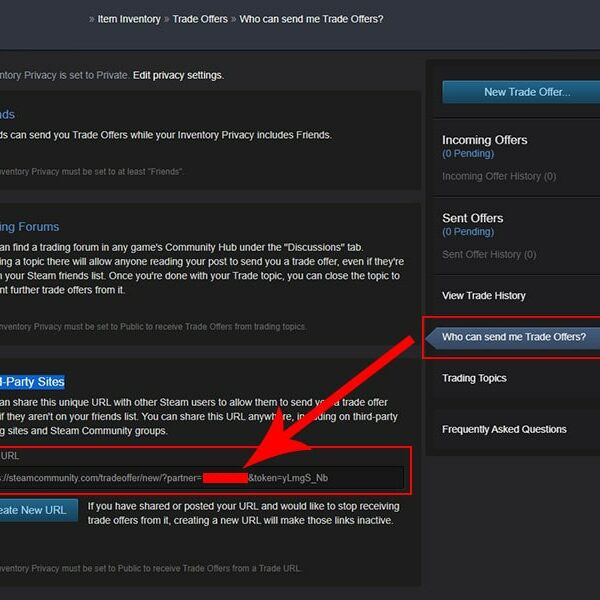Screen dimensions: 600x600
Task: Click the Create New URL button
Action: pyautogui.click(x=39, y=510)
